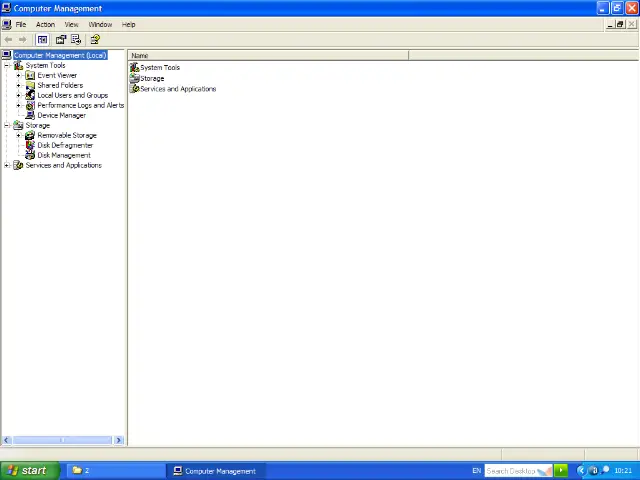Image resolution: width=640 pixels, height=480 pixels.
Task: Click the Event Viewer icon
Action: 30,76
